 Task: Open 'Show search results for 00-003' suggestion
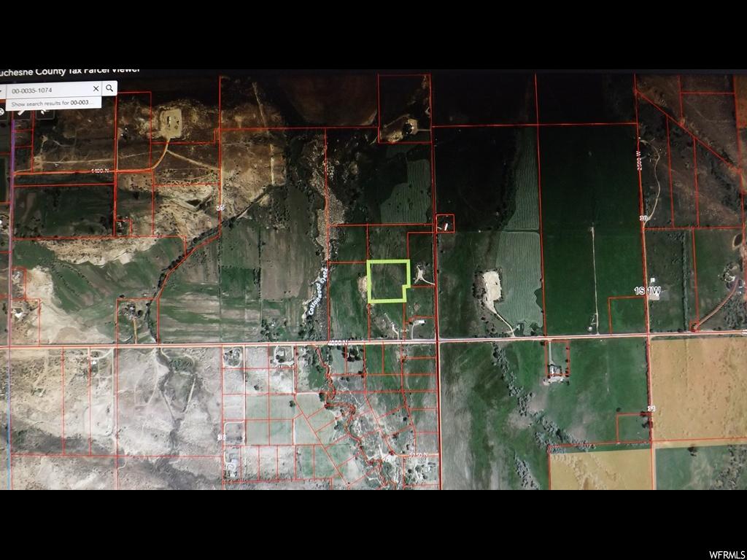[53, 104]
